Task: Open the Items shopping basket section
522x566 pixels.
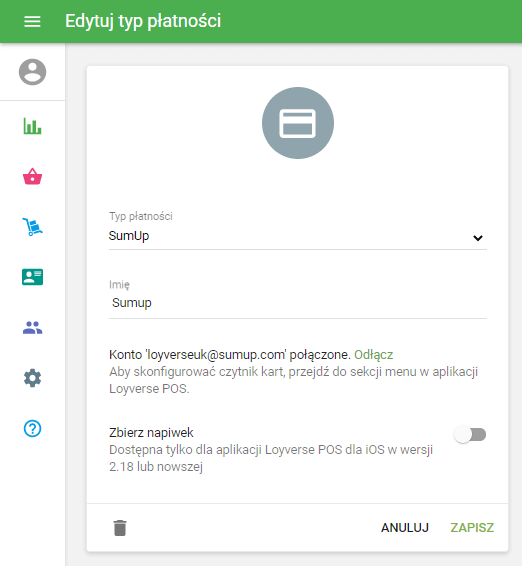Action: coord(32,177)
